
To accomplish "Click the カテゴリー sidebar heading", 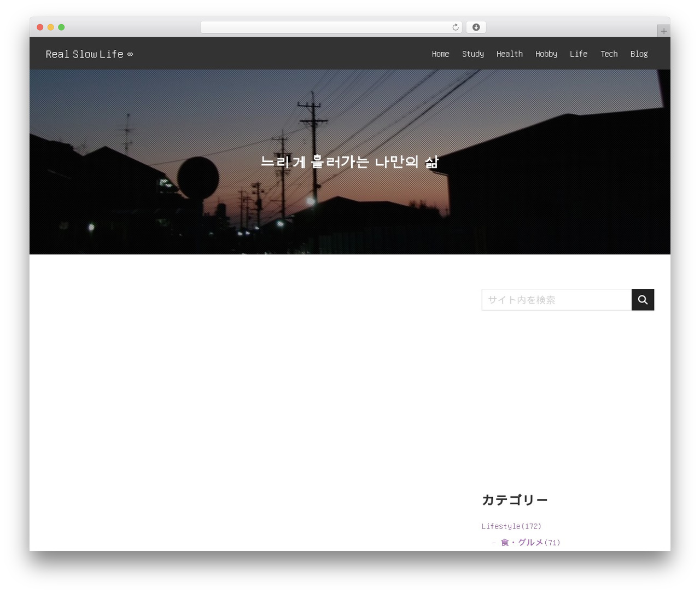I will click(x=515, y=500).
